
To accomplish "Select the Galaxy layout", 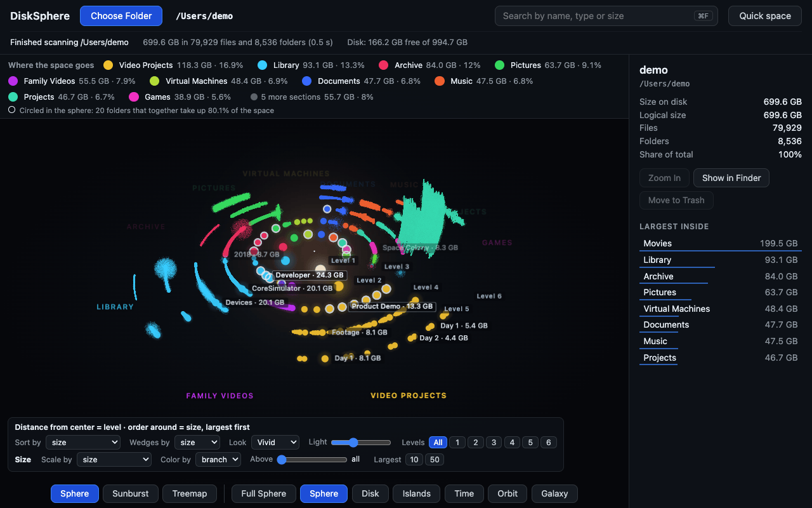I will click(x=555, y=493).
